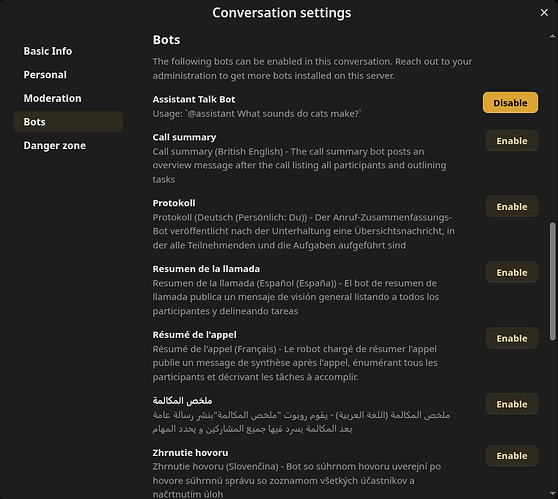Image resolution: width=558 pixels, height=499 pixels.
Task: Click the Call summary bot title
Action: pos(184,137)
